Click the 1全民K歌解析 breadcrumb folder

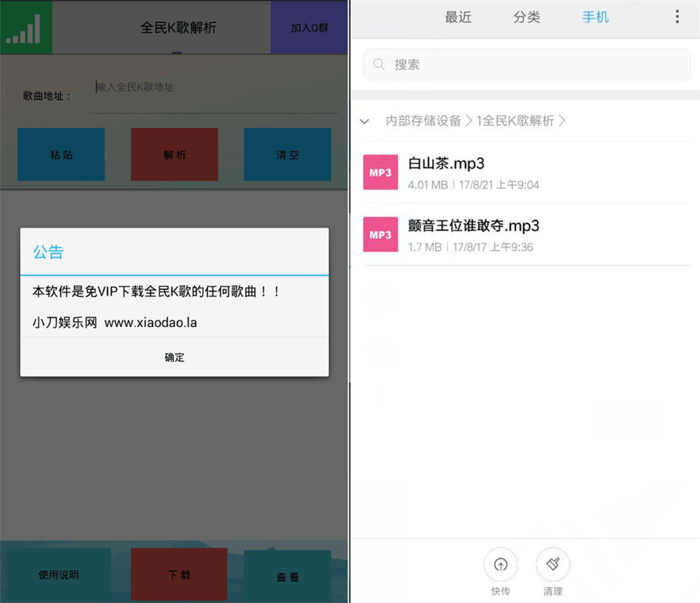(515, 120)
